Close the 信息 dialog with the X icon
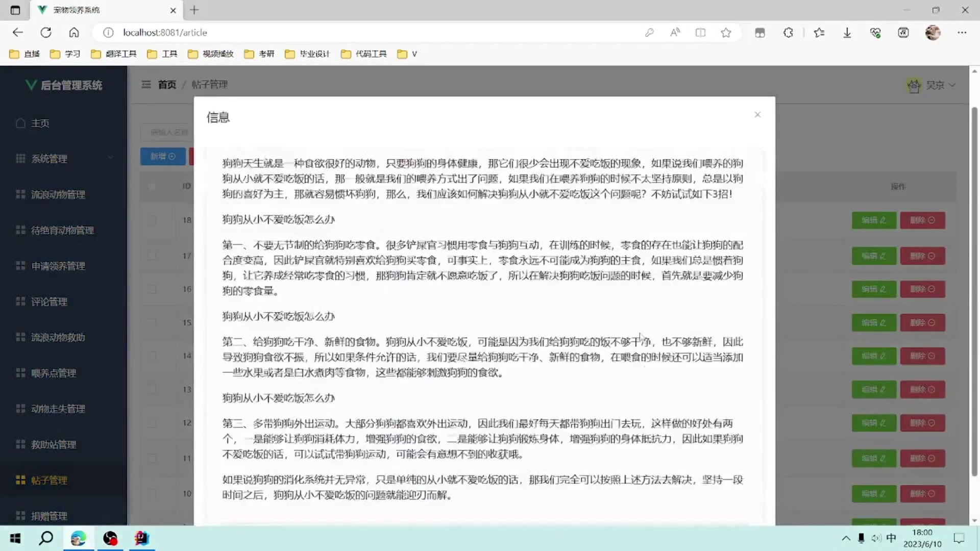Image resolution: width=980 pixels, height=551 pixels. (x=757, y=115)
